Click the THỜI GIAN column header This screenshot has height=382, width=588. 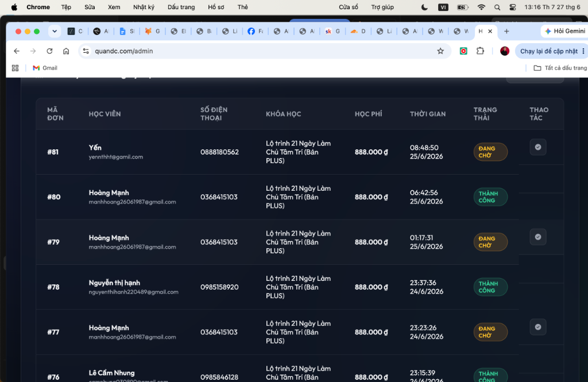(428, 114)
